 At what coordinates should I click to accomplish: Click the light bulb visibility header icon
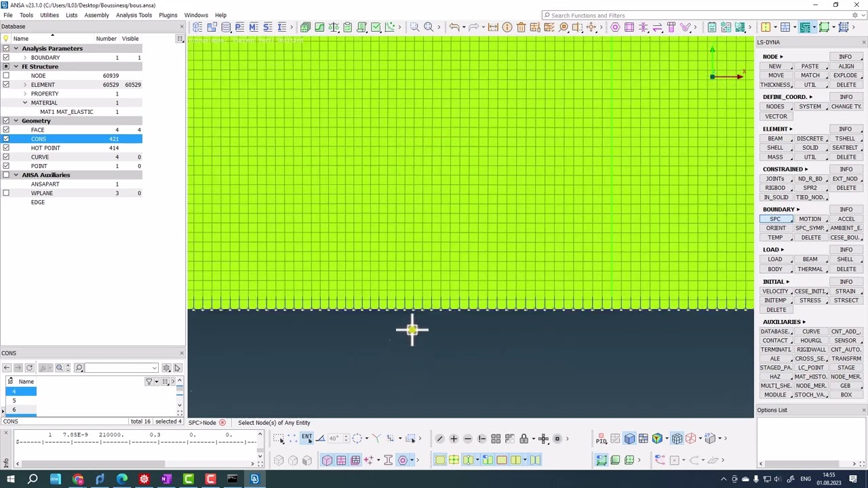(6, 39)
